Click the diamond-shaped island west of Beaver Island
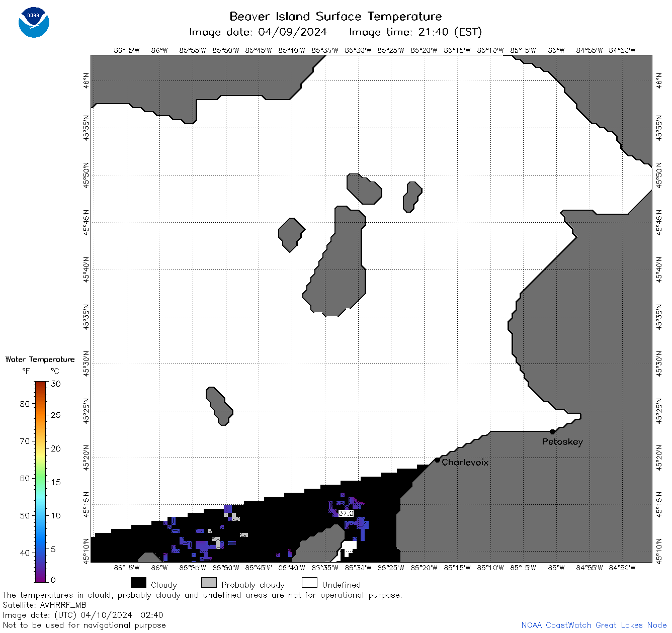Screen dimensions: 672x633 point(292,235)
